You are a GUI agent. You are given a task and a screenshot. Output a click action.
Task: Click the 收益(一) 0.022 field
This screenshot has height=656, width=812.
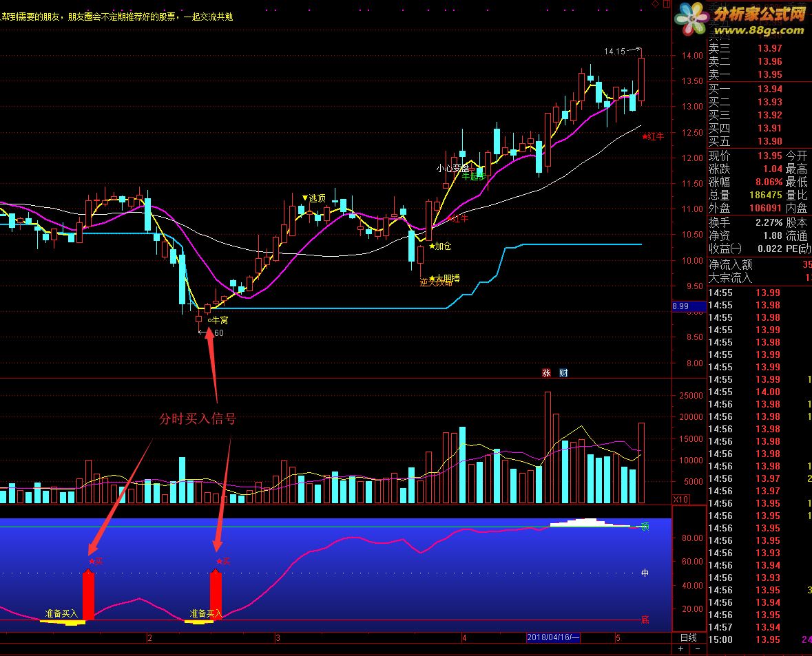tap(745, 248)
